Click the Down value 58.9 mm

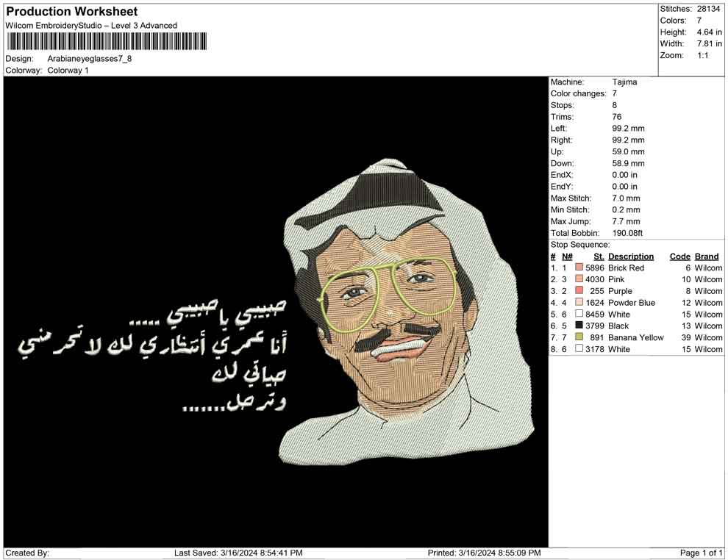(628, 163)
